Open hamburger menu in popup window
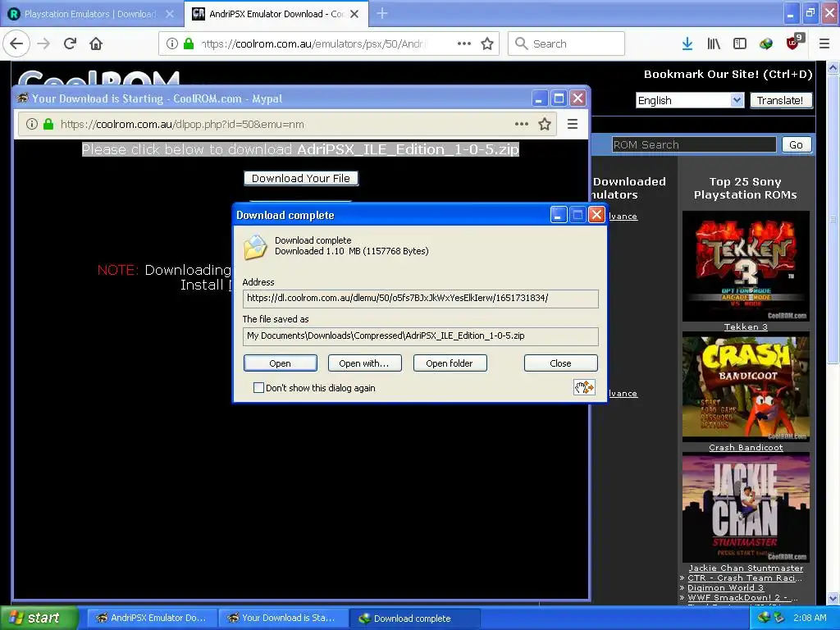 pyautogui.click(x=572, y=125)
